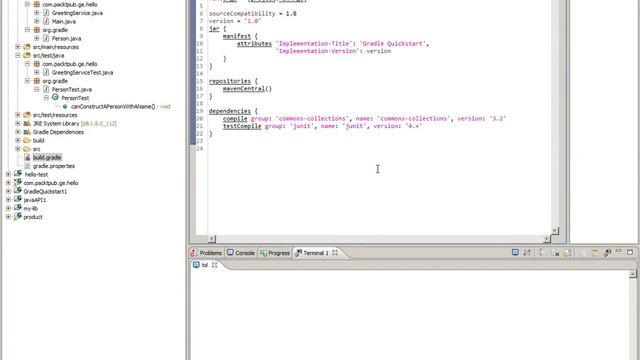This screenshot has height=360, width=640.
Task: Select build.gradle in the project tree
Action: pos(47,158)
